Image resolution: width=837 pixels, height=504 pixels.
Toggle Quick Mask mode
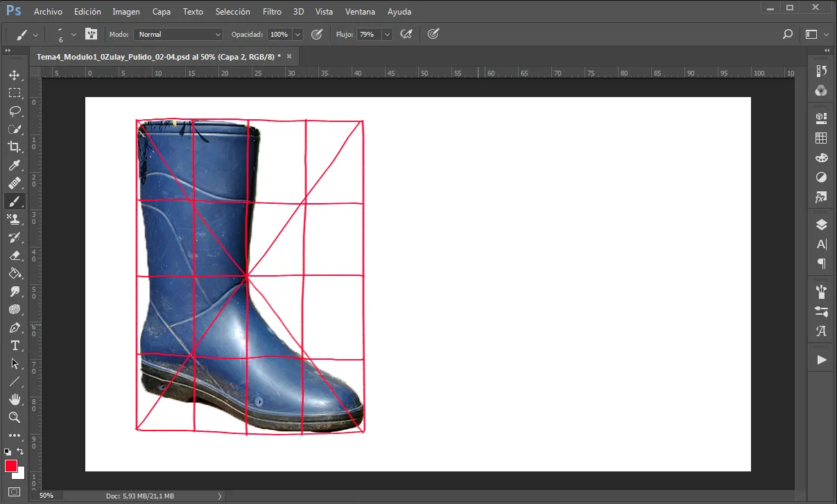coord(15,492)
